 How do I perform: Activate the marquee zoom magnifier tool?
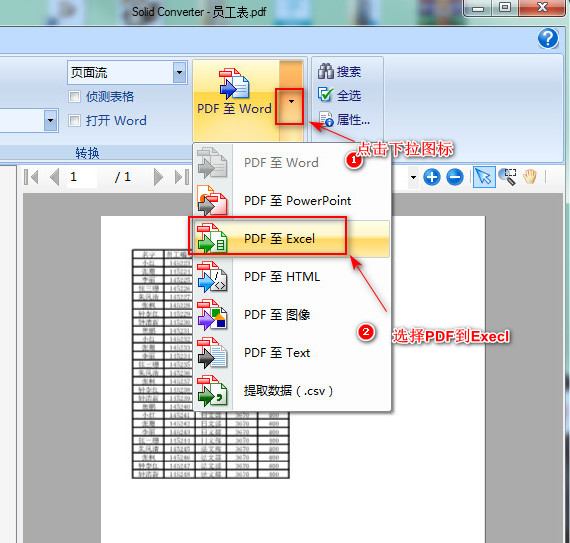pyautogui.click(x=507, y=177)
